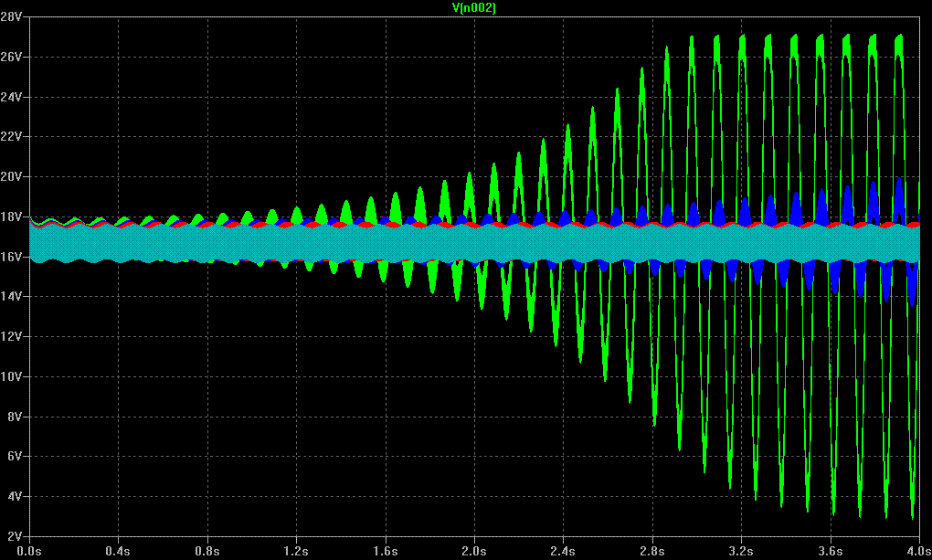Click the 22V vertical axis label
Image resolution: width=932 pixels, height=560 pixels.
pos(11,136)
